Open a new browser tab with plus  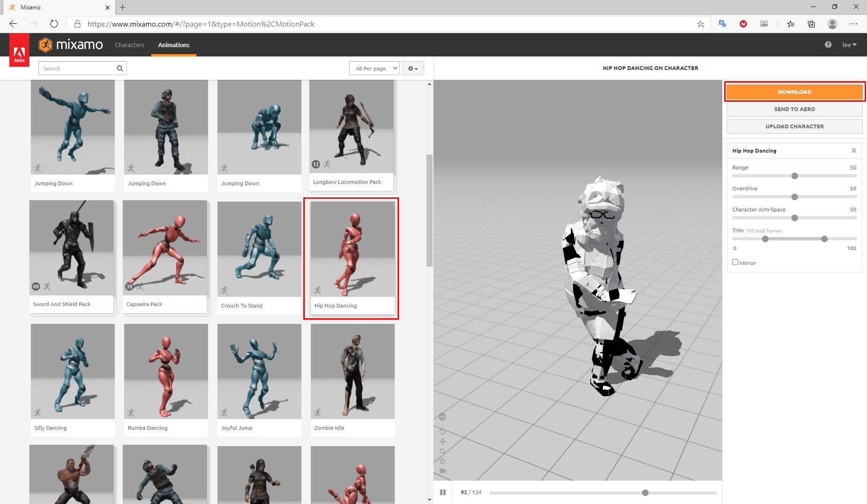122,7
